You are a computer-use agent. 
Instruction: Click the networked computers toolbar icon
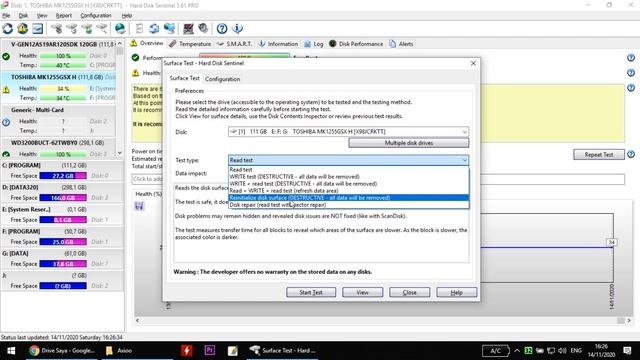[x=169, y=29]
